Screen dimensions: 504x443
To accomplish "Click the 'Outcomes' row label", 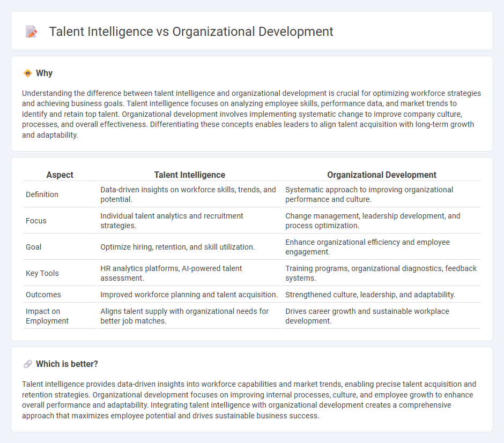I will pyautogui.click(x=43, y=295).
